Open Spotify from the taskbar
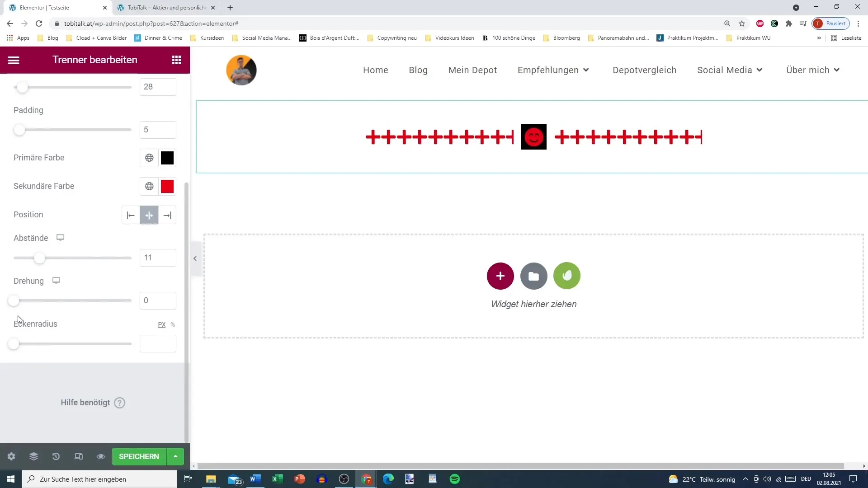The height and width of the screenshot is (488, 868). pyautogui.click(x=455, y=479)
